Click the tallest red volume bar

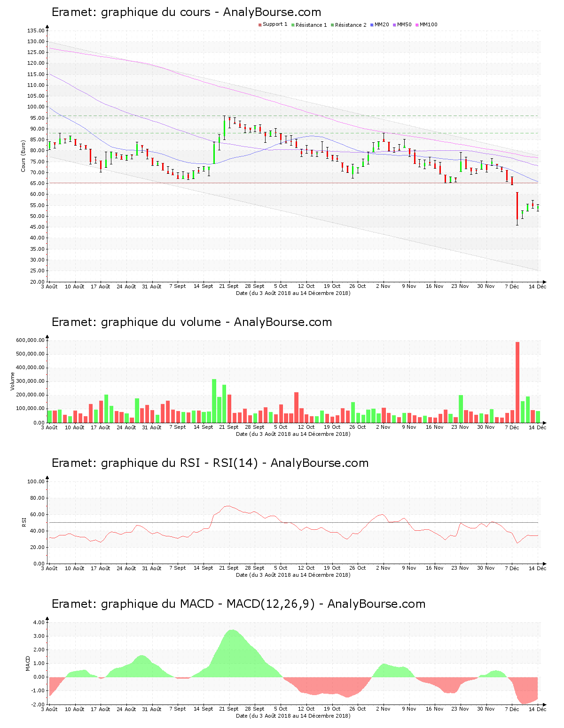click(517, 380)
